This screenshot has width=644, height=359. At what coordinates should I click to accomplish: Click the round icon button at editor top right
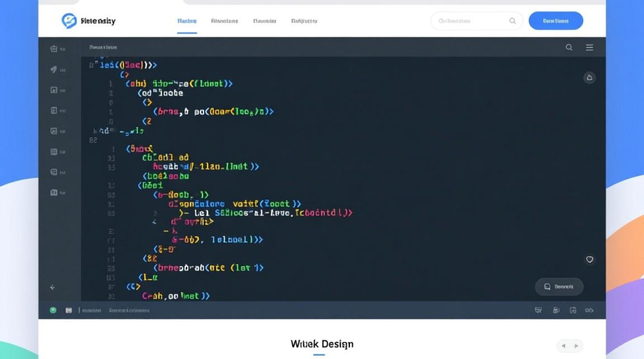(589, 78)
